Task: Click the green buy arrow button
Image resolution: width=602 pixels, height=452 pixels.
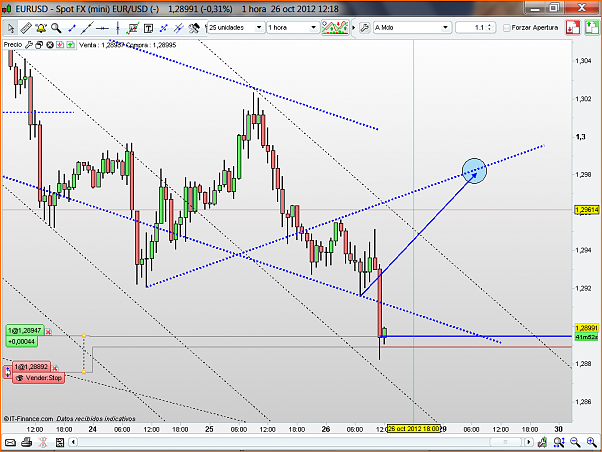Action: (592, 28)
